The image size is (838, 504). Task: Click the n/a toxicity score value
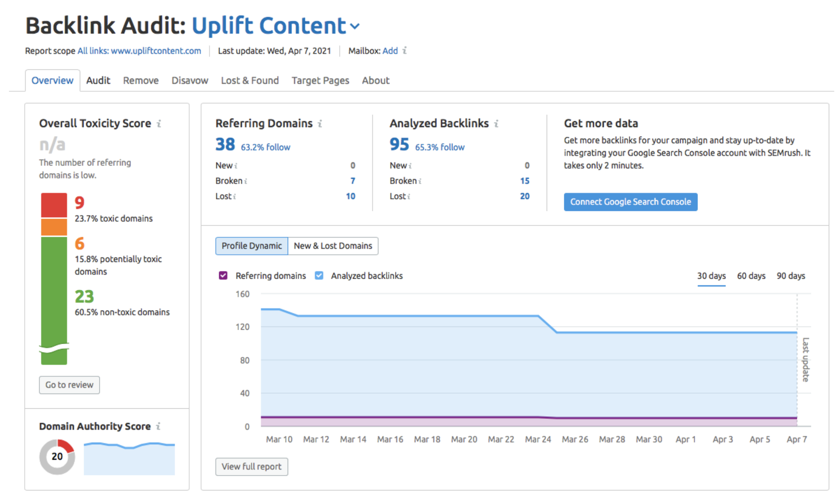[52, 145]
